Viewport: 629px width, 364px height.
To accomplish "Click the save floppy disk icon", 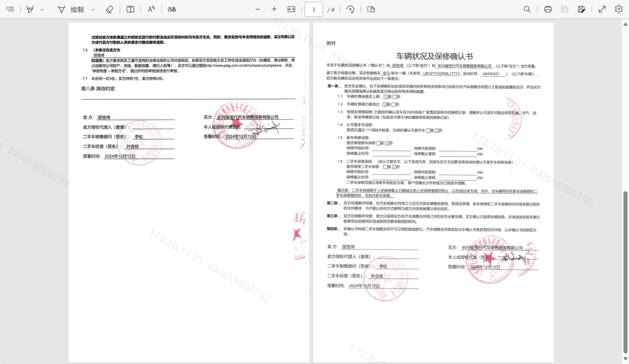I will pyautogui.click(x=565, y=9).
